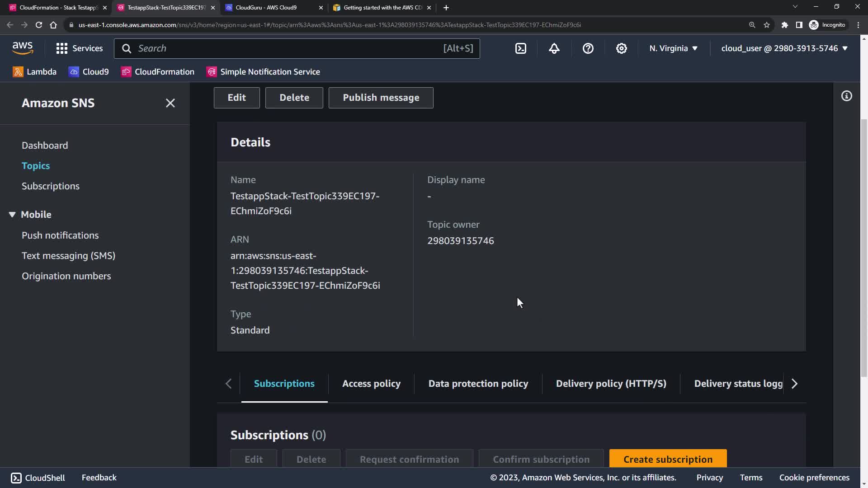
Task: Open the cloud_user account dropdown
Action: [784, 48]
